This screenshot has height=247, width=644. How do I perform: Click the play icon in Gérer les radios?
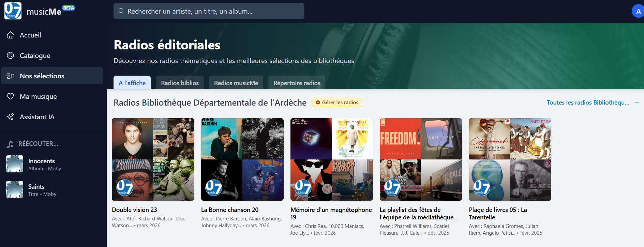[318, 103]
